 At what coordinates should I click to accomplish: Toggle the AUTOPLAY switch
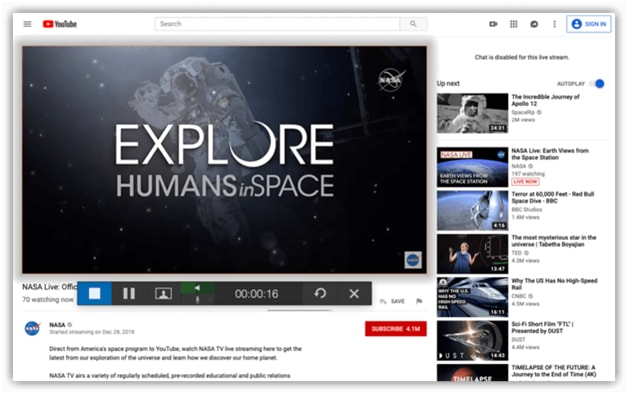[597, 84]
